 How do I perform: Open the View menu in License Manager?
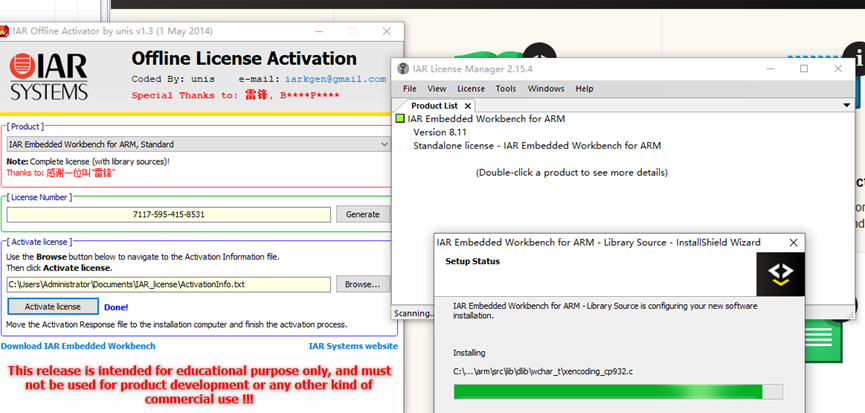[437, 89]
